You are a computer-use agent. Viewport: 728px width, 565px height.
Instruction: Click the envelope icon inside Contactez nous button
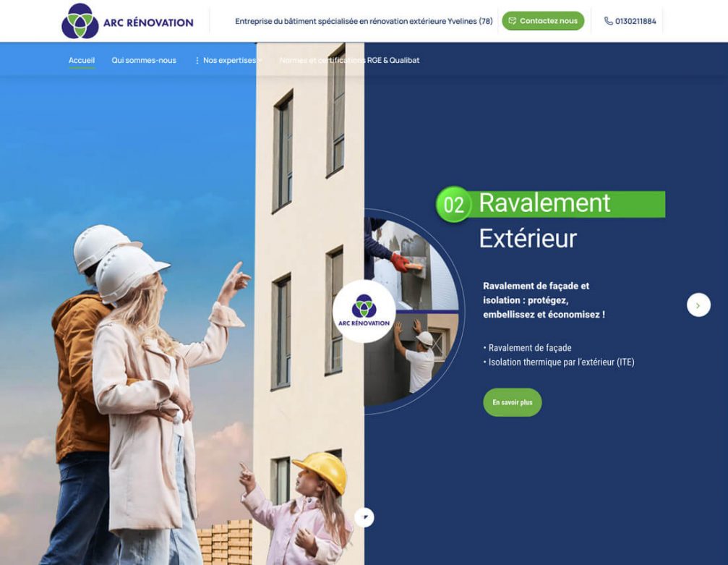513,21
